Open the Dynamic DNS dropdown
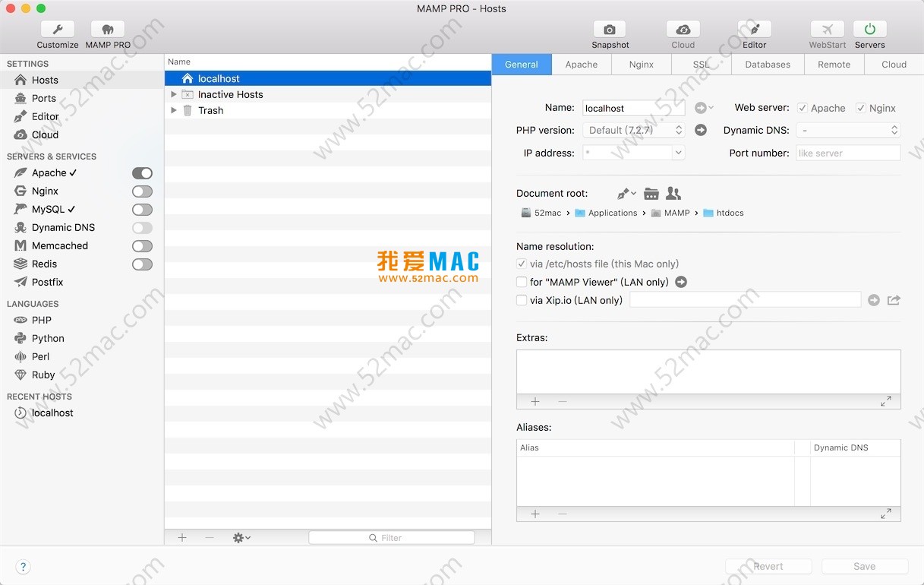Screen dimensions: 924x585 tap(848, 130)
